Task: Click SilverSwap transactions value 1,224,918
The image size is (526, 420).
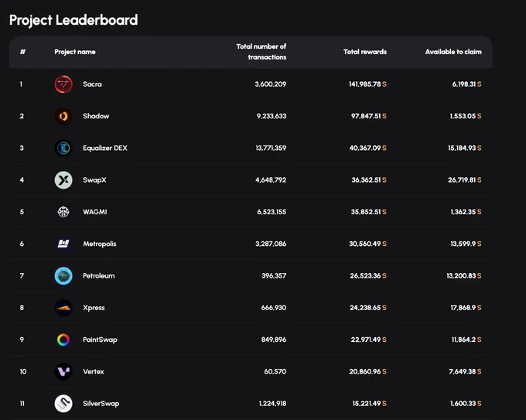Action: [x=272, y=404]
